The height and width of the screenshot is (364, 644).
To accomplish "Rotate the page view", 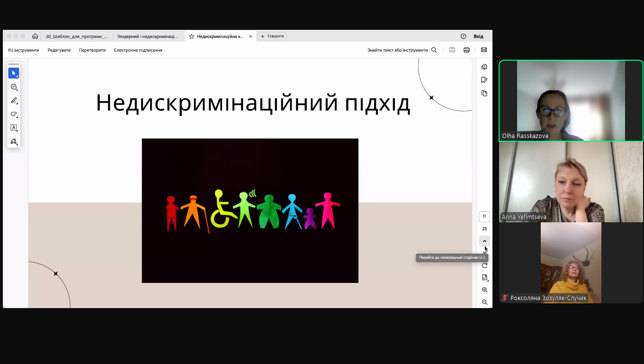I will pos(484,265).
